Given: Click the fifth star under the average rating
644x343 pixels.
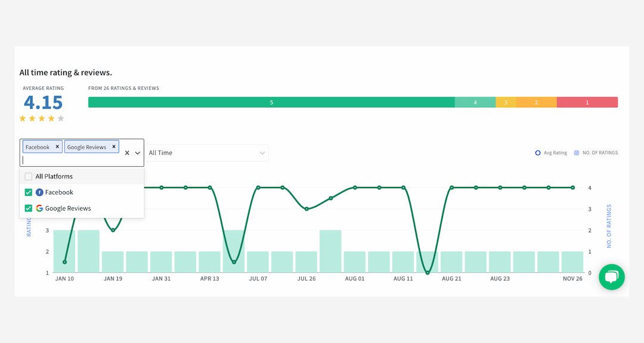Looking at the screenshot, I should tap(60, 119).
